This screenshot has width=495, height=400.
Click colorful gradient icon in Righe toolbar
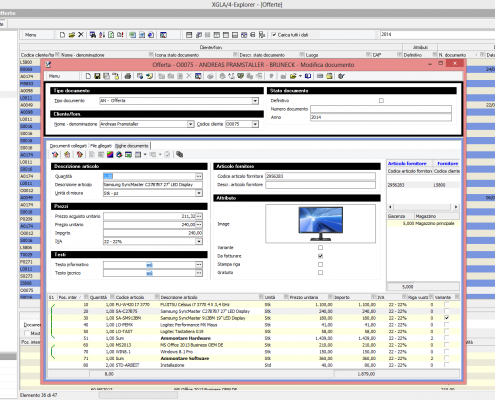pos(110,154)
